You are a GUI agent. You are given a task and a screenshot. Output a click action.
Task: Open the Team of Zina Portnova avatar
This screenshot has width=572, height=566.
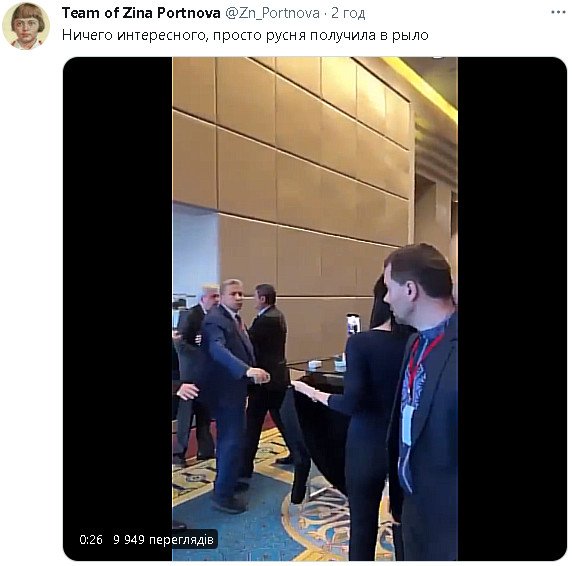tap(26, 26)
